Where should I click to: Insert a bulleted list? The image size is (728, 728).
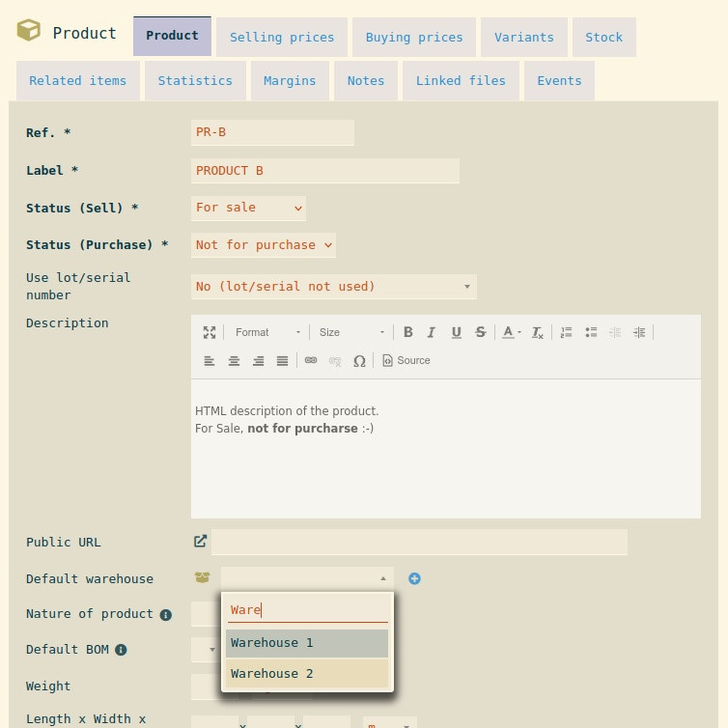(x=591, y=332)
